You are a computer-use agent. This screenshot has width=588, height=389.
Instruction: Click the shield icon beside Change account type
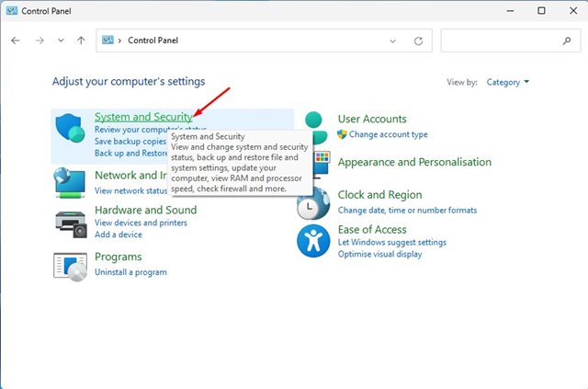point(342,134)
